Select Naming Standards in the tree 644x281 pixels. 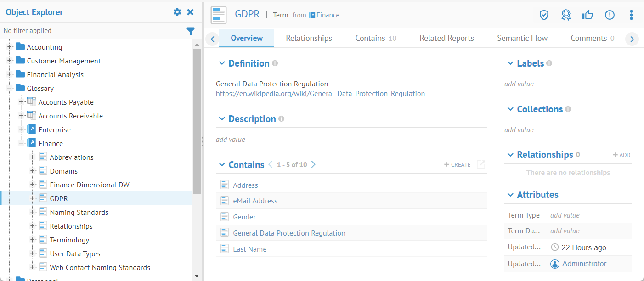click(x=79, y=212)
